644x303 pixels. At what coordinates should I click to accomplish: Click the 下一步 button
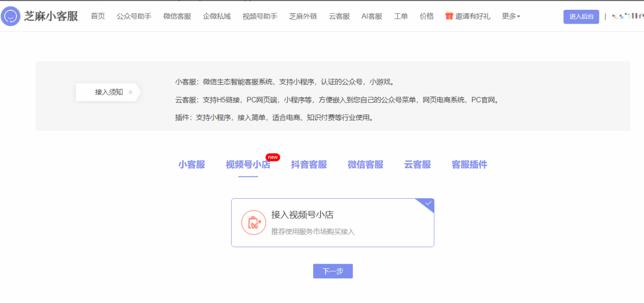point(333,271)
